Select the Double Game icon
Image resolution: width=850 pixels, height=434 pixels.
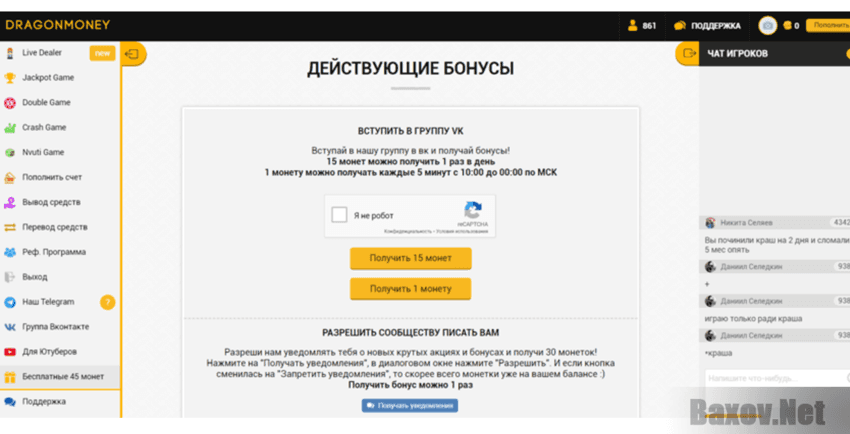pos(10,103)
